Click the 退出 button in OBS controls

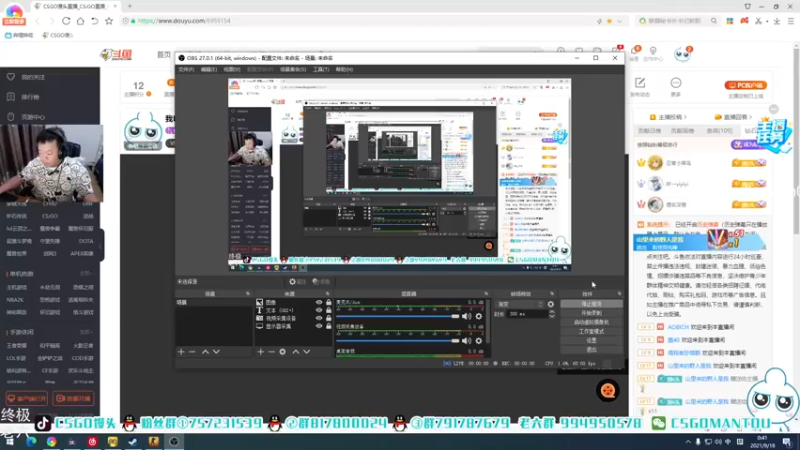(x=591, y=349)
